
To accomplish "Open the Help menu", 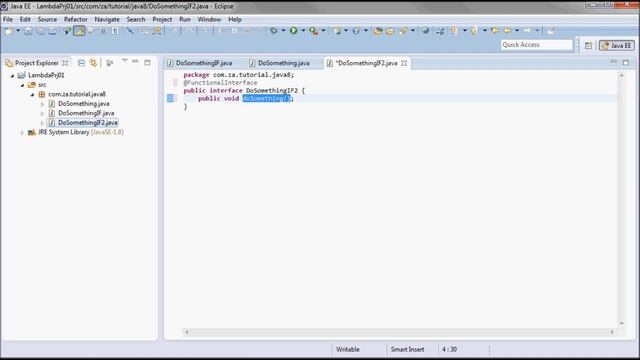I will pyautogui.click(x=235, y=19).
